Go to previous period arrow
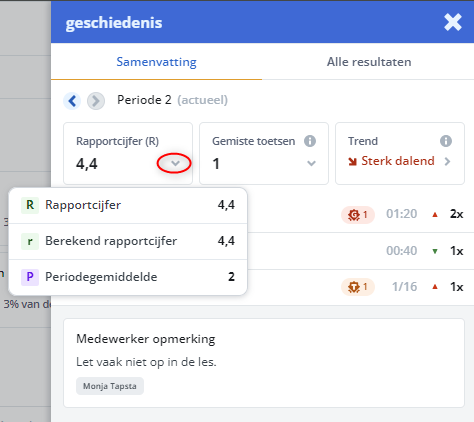 coord(72,100)
